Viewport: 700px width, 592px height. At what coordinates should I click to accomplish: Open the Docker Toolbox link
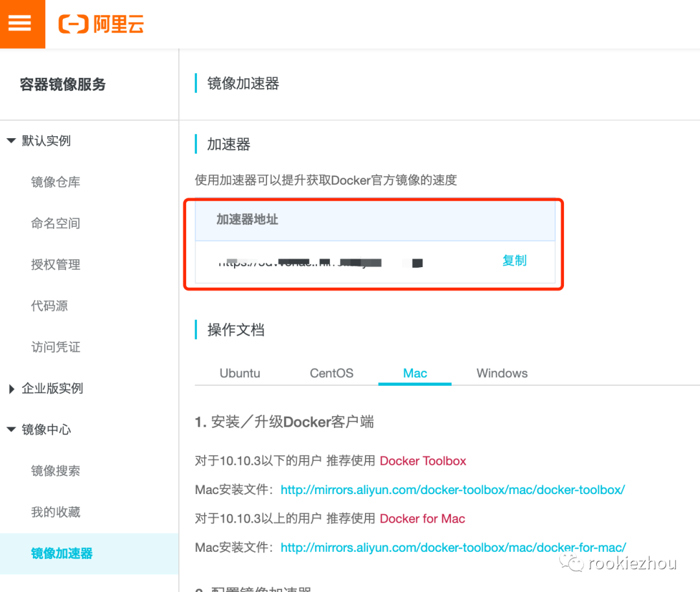click(x=423, y=461)
